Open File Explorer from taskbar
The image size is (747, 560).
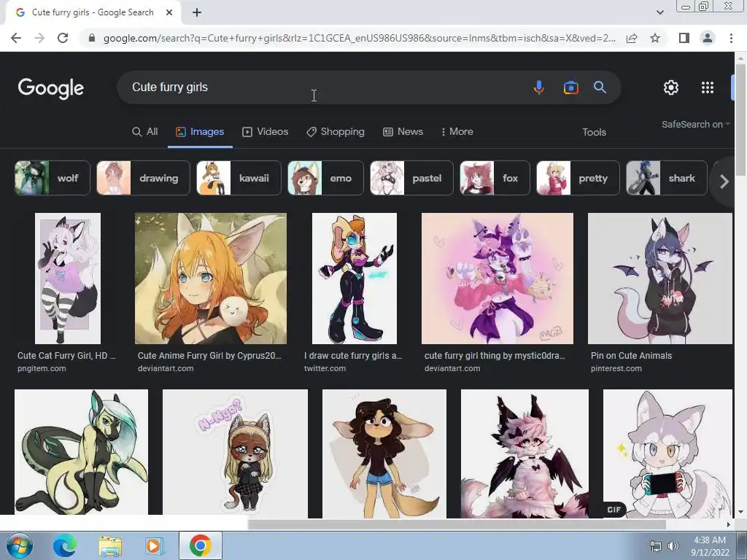click(110, 545)
